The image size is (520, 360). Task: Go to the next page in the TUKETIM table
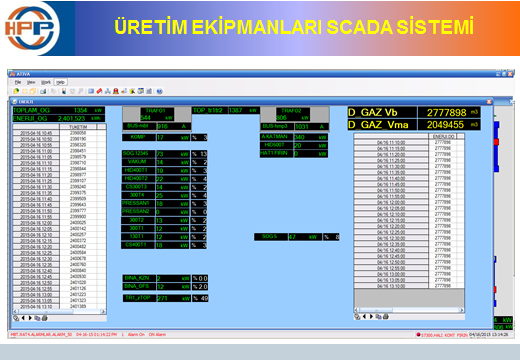coord(30,318)
